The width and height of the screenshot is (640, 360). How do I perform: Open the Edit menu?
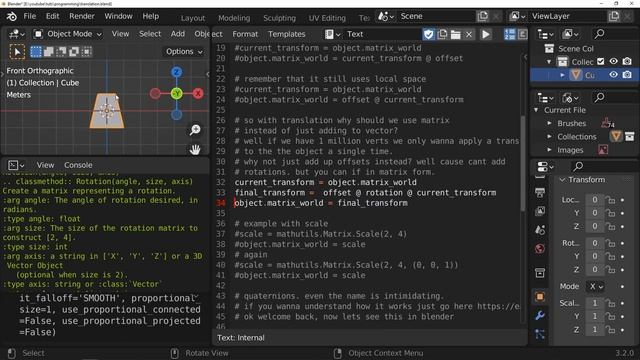[52, 16]
